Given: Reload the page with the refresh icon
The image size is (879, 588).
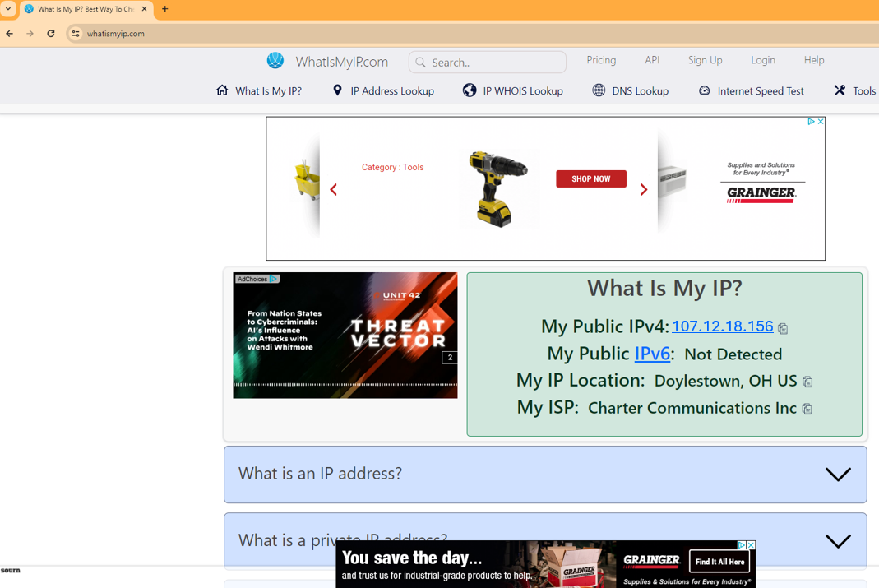Looking at the screenshot, I should (x=50, y=34).
